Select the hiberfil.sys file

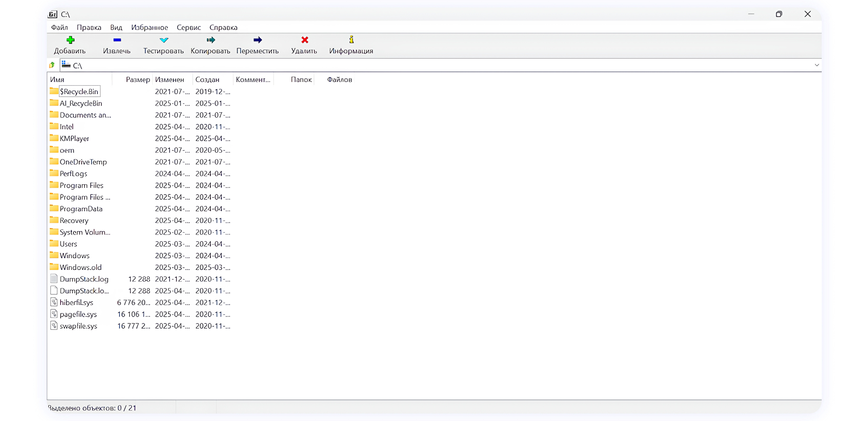pos(77,302)
